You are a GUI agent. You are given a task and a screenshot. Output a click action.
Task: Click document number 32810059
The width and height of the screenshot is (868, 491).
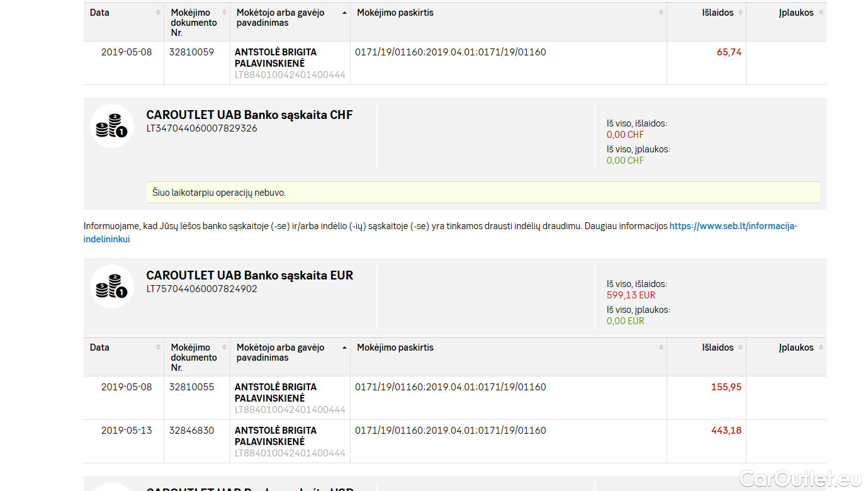click(191, 52)
